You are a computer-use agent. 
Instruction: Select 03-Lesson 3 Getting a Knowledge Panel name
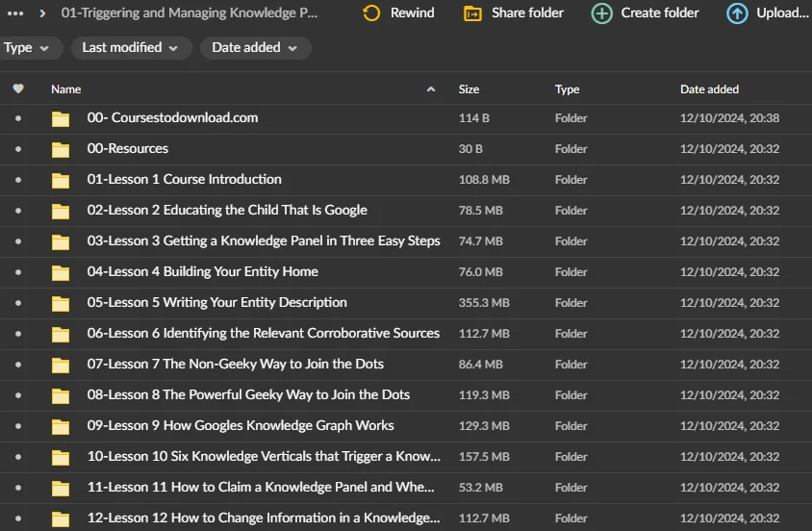(x=264, y=240)
